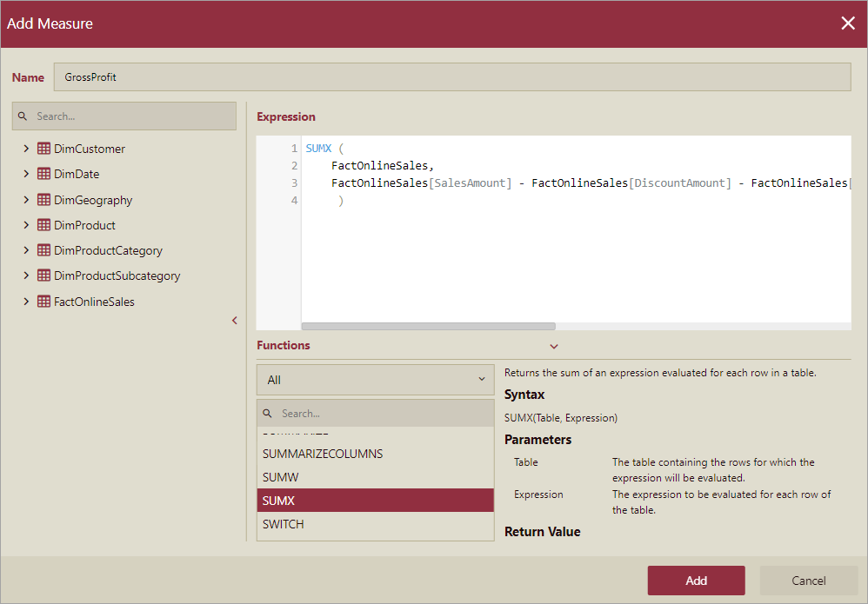
Task: Click the DimProduct table icon
Action: (x=43, y=225)
